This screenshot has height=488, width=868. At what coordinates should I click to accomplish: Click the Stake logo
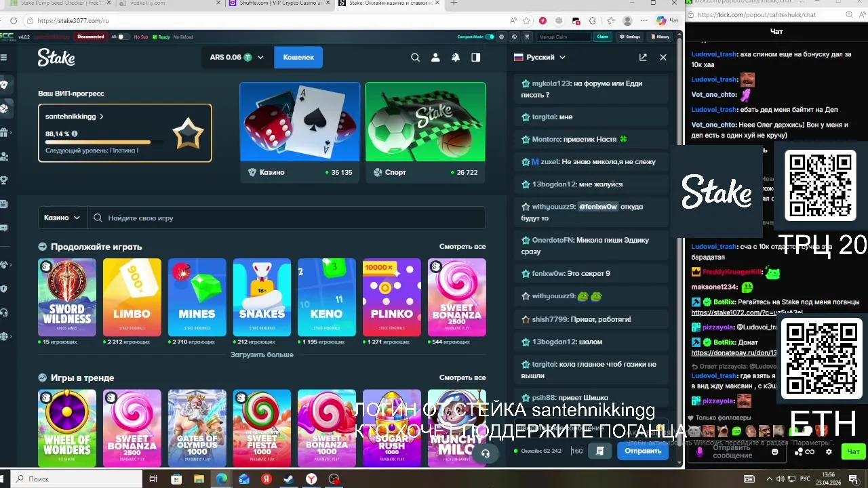pos(56,58)
